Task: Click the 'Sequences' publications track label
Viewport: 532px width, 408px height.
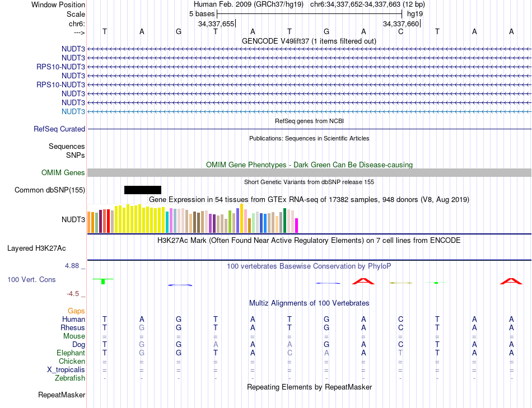Action: pos(67,146)
